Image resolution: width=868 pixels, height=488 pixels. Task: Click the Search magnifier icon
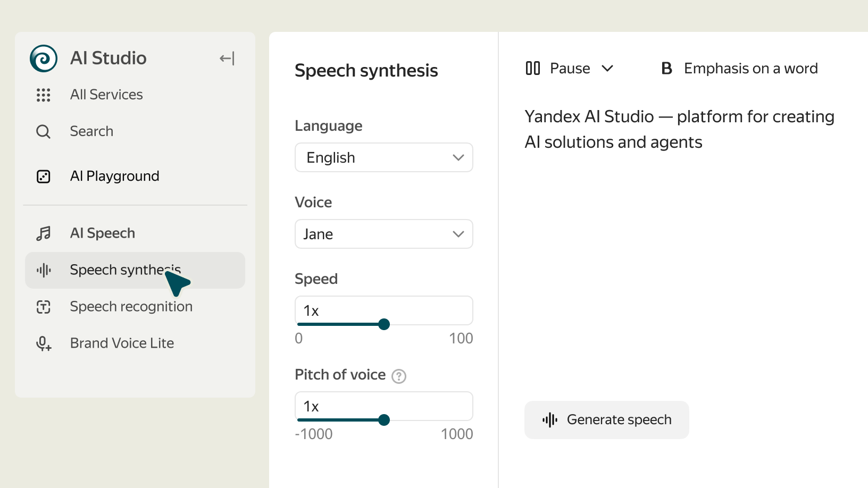[x=44, y=131]
